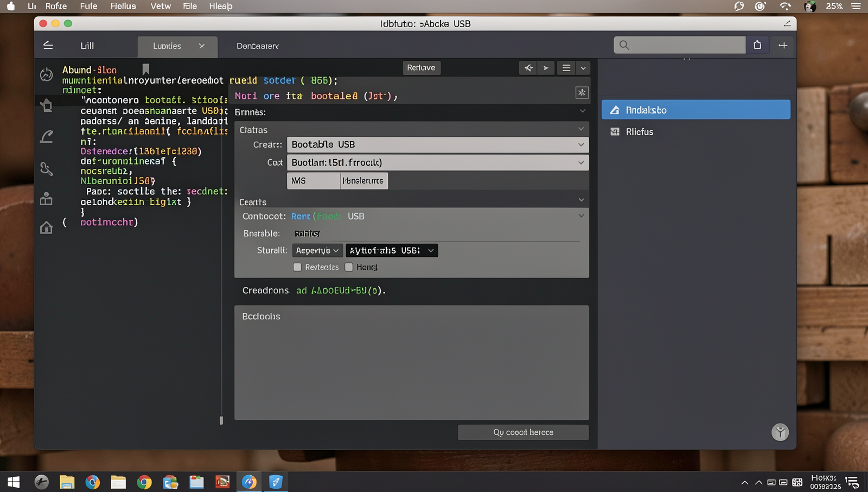The height and width of the screenshot is (492, 868).
Task: Select the pen edit sidebar icon
Action: point(47,136)
